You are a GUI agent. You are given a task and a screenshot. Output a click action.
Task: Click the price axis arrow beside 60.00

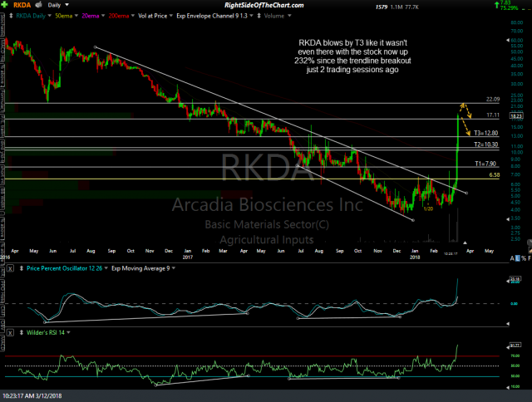[x=508, y=41]
